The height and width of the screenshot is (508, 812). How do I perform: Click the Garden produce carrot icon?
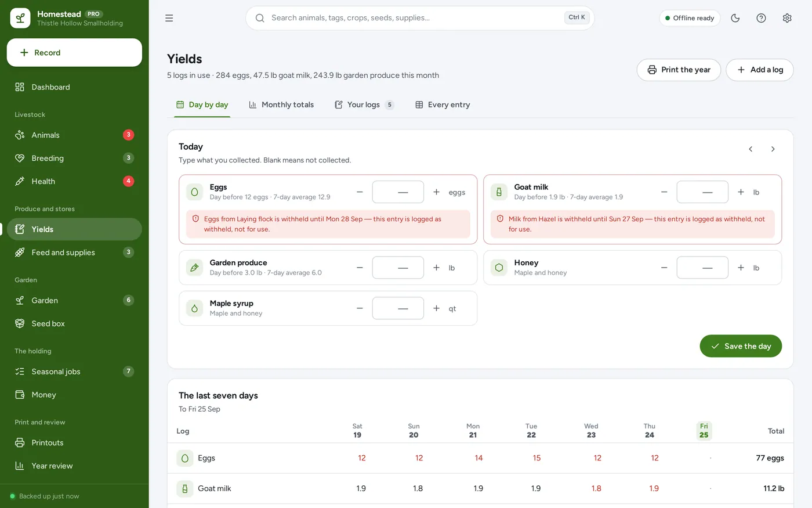point(194,268)
